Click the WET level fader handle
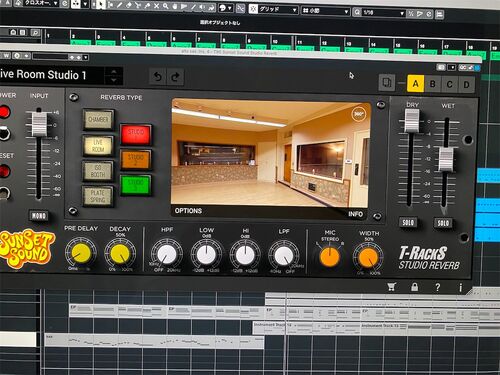The height and width of the screenshot is (375, 500). click(x=446, y=159)
